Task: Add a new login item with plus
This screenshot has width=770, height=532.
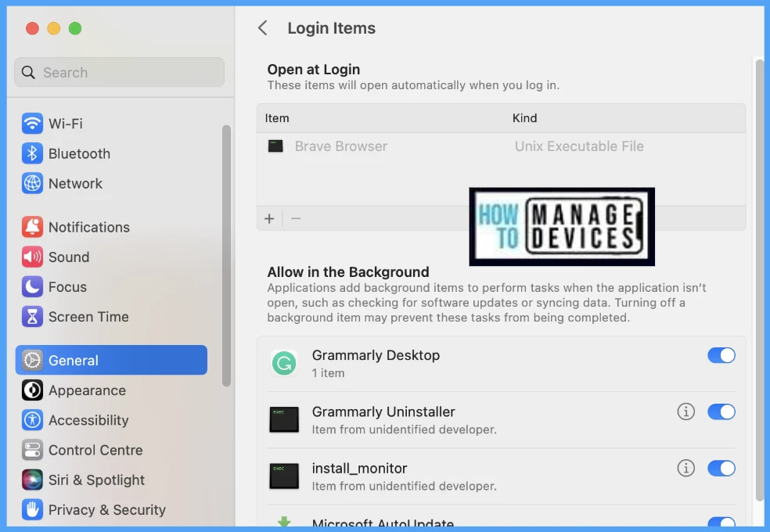Action: tap(269, 219)
